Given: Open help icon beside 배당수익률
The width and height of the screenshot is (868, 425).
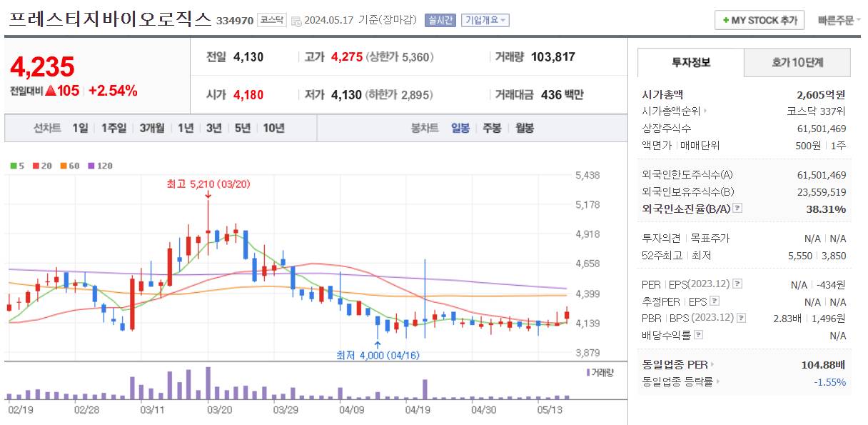Looking at the screenshot, I should click(699, 333).
